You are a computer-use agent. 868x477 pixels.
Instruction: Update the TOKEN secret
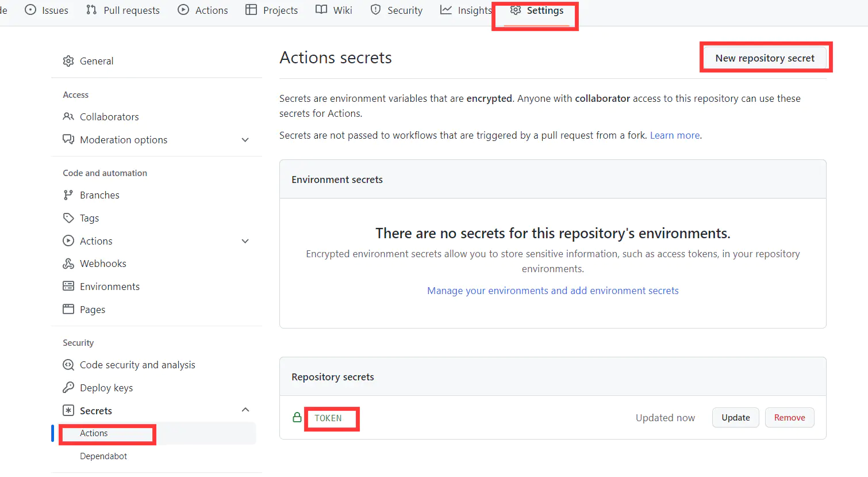pyautogui.click(x=736, y=418)
